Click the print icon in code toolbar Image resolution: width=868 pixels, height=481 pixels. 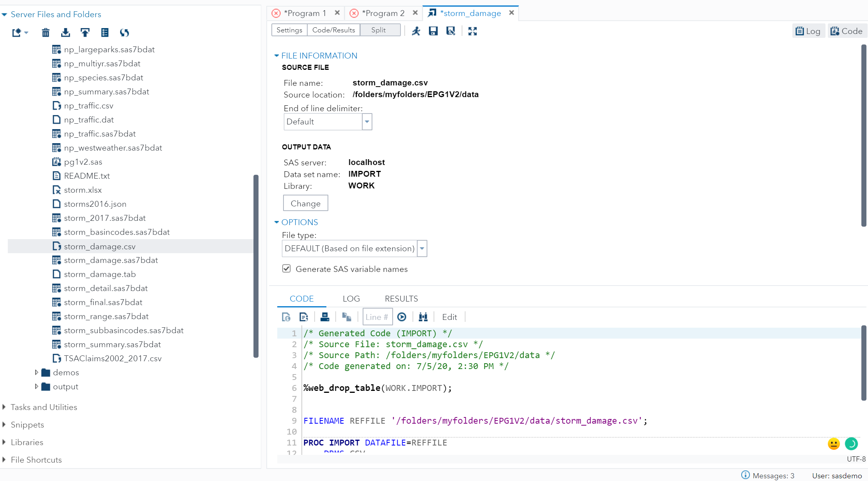pos(325,317)
